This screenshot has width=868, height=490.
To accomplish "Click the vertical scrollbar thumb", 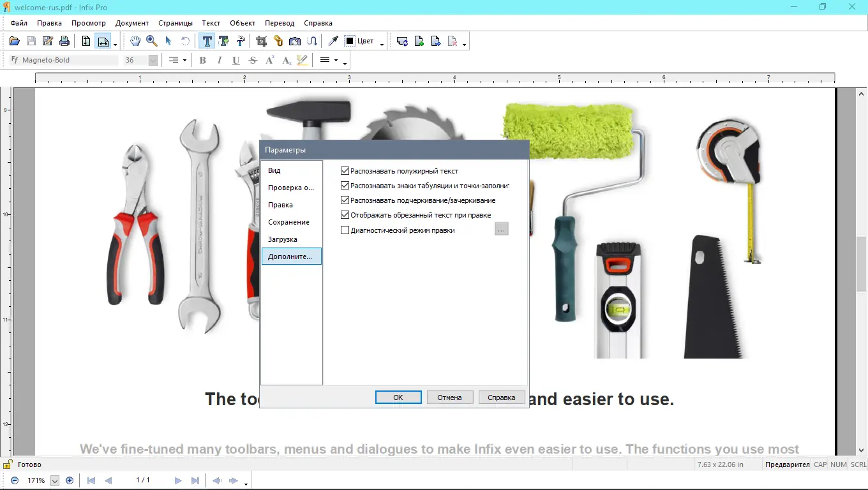I will pos(862,263).
